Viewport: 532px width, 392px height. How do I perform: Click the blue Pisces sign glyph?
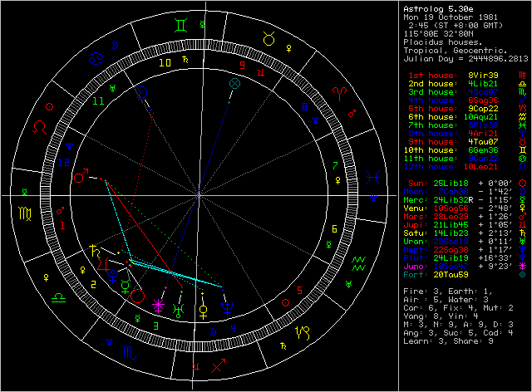pyautogui.click(x=372, y=178)
